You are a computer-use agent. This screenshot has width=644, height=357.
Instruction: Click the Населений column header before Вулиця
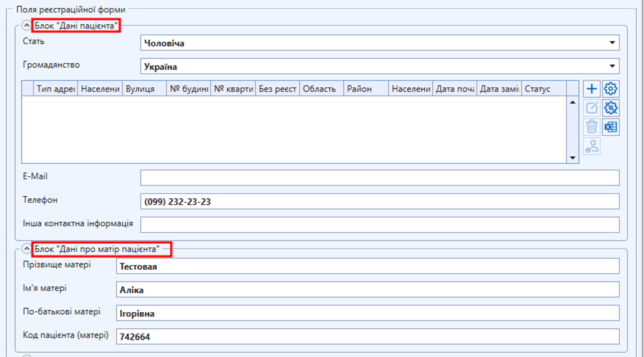pos(100,88)
